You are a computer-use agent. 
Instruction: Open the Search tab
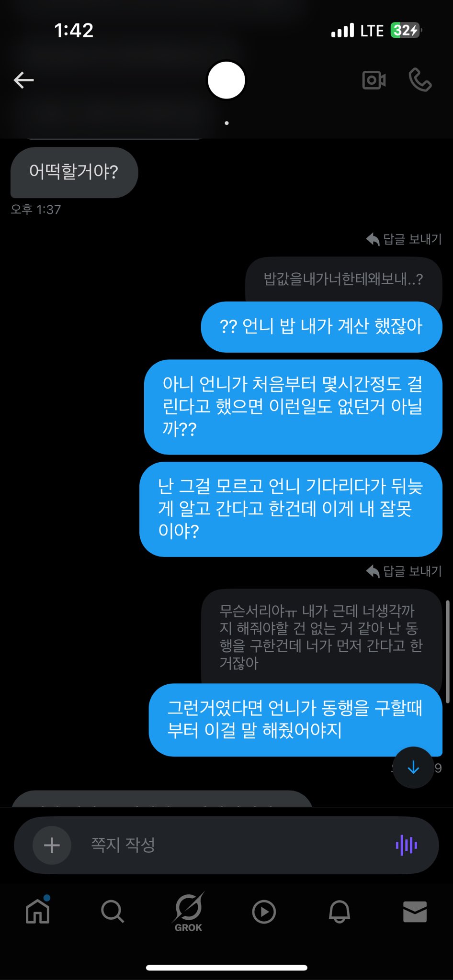pyautogui.click(x=113, y=911)
